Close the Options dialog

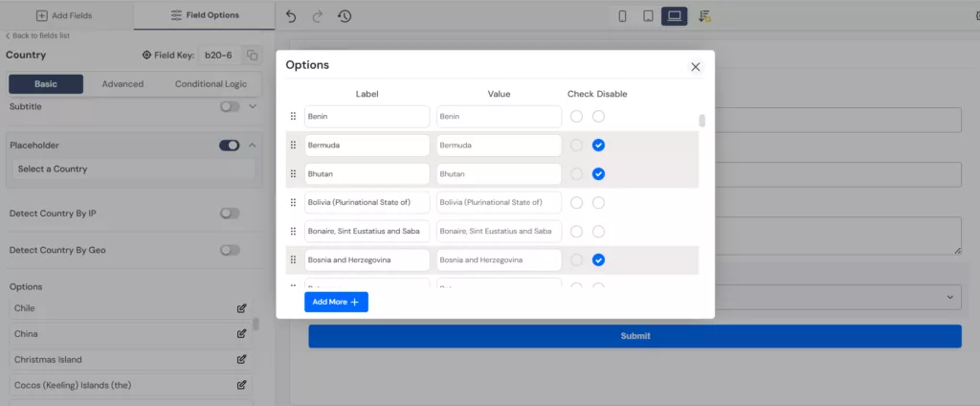(x=695, y=67)
